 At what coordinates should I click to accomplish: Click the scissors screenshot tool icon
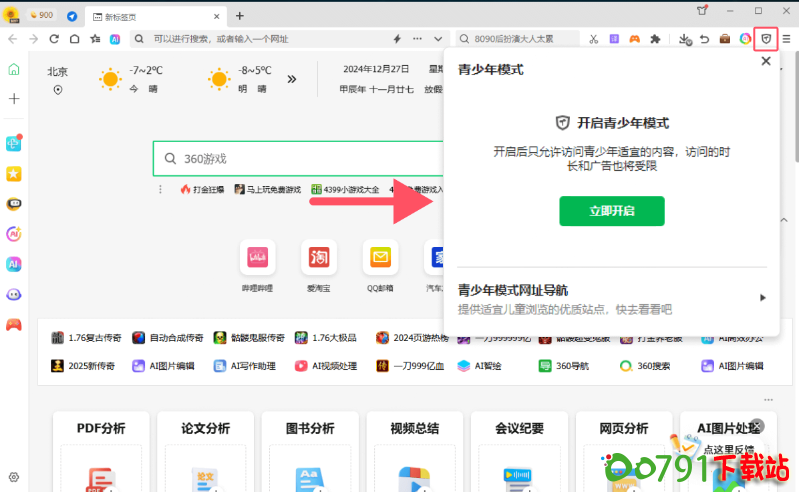point(593,39)
